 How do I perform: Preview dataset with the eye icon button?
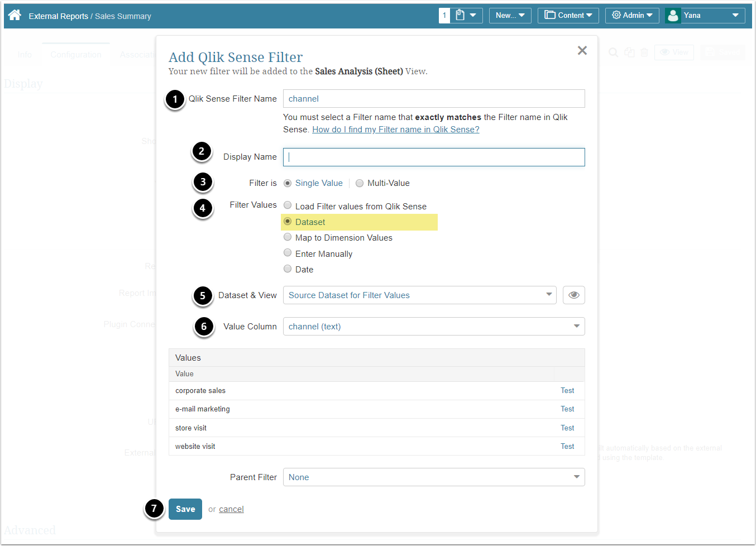click(573, 295)
